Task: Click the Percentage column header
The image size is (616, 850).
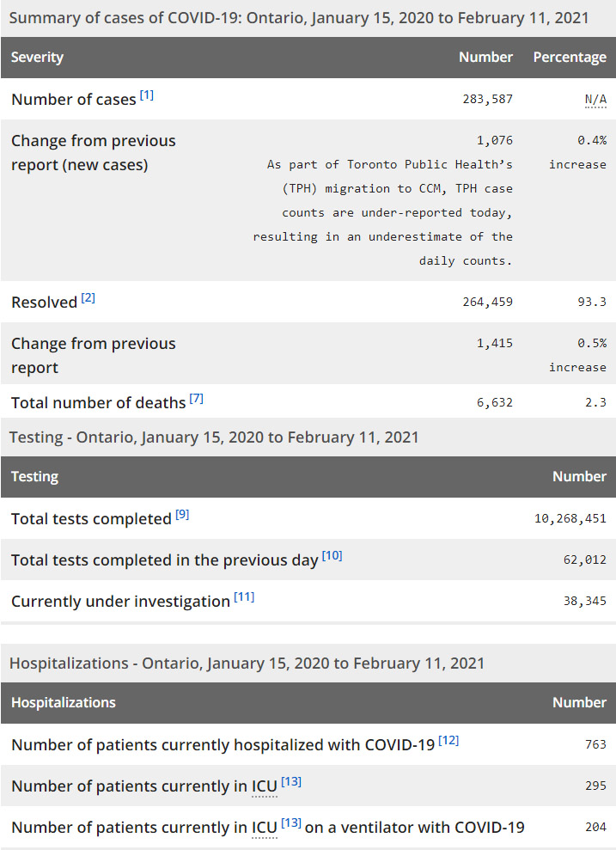Action: 570,58
